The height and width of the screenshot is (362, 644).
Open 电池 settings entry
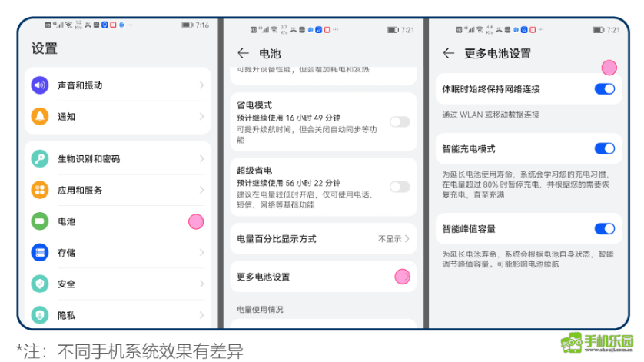pyautogui.click(x=118, y=221)
